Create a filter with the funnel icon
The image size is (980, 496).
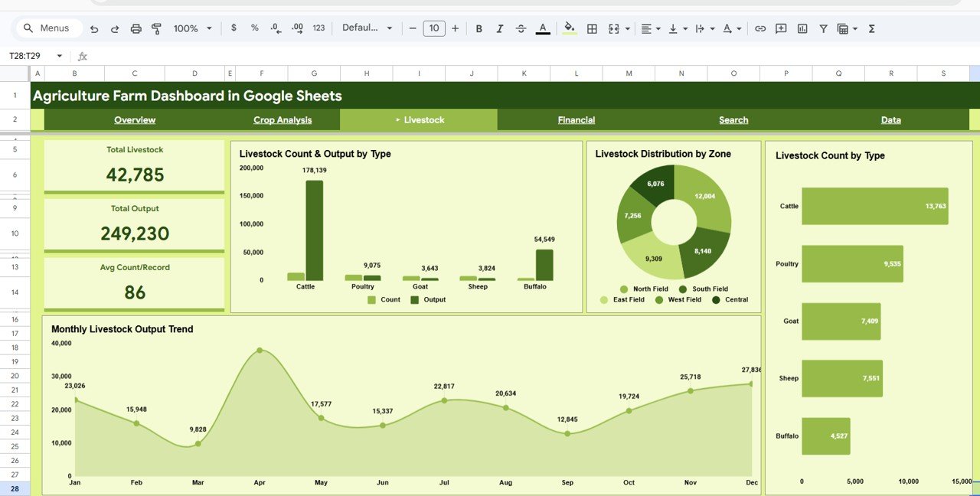point(823,28)
